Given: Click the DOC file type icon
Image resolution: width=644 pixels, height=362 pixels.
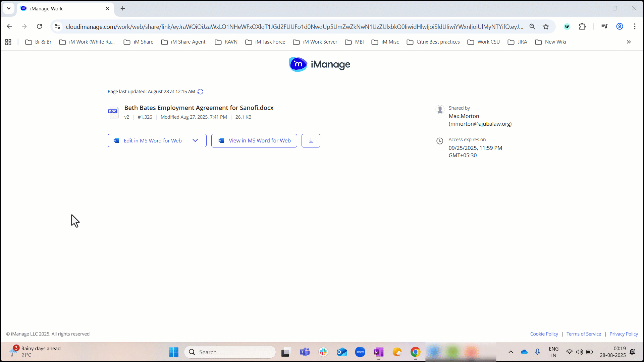Looking at the screenshot, I should [113, 112].
